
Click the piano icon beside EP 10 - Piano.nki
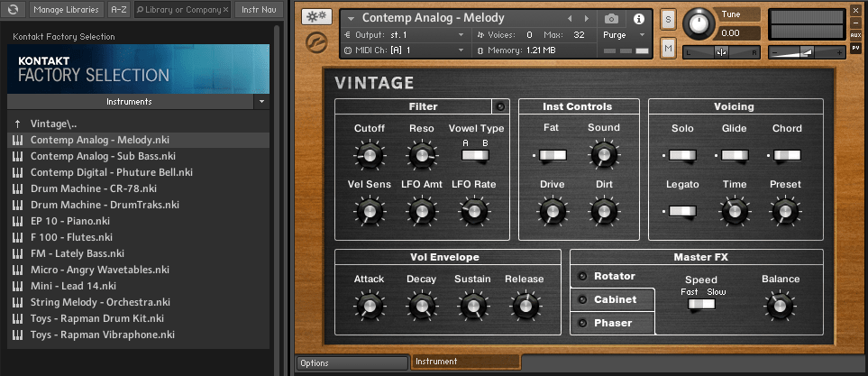tap(18, 221)
